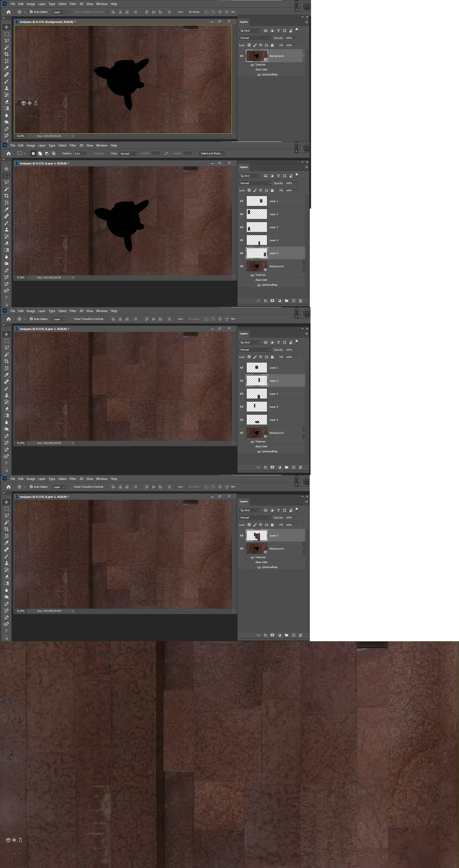Screen dimensions: 459x868
Task: Select Eraser tool in Doc 197.6M window
Action: [7, 577]
